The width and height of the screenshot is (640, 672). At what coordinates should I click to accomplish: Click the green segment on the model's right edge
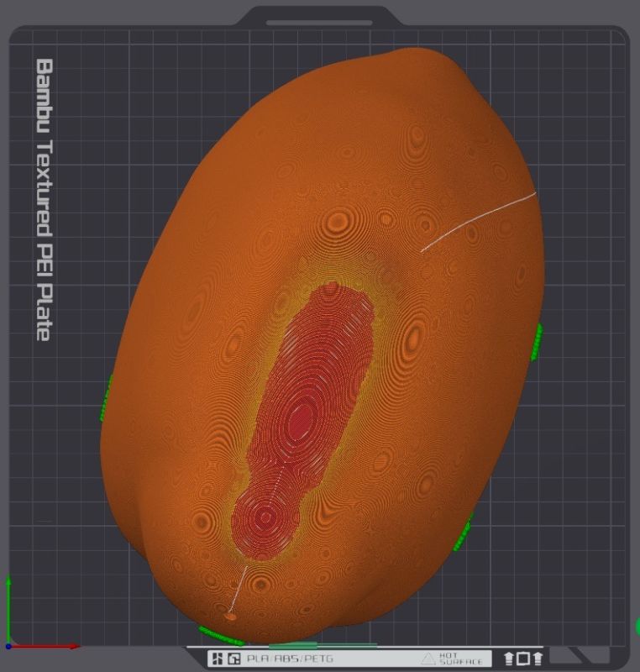tap(537, 341)
